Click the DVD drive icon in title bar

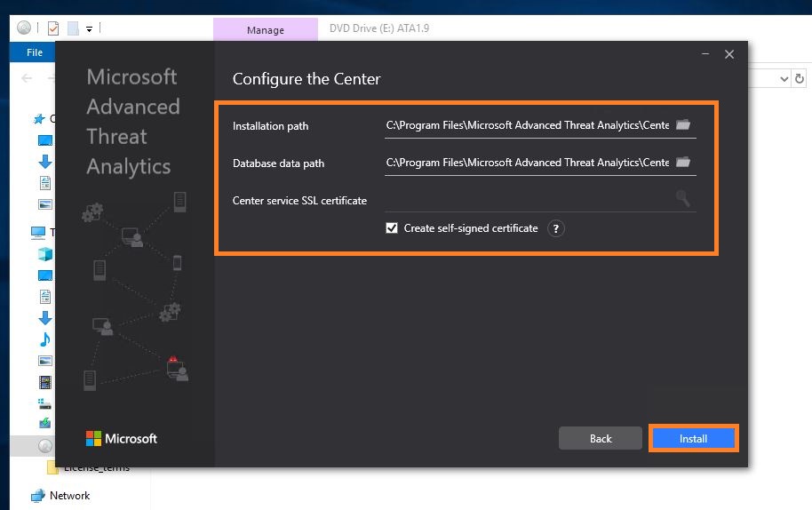pyautogui.click(x=24, y=28)
